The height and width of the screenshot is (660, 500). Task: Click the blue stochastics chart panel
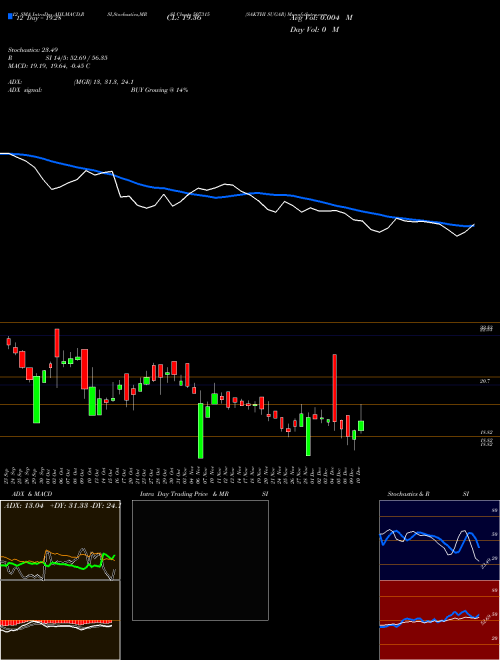point(439,540)
